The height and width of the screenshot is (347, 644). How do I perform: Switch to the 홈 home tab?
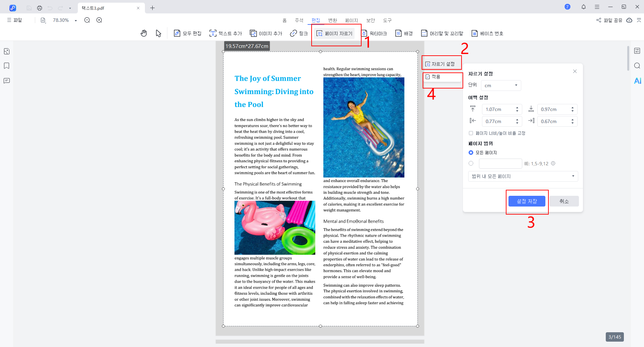click(284, 20)
